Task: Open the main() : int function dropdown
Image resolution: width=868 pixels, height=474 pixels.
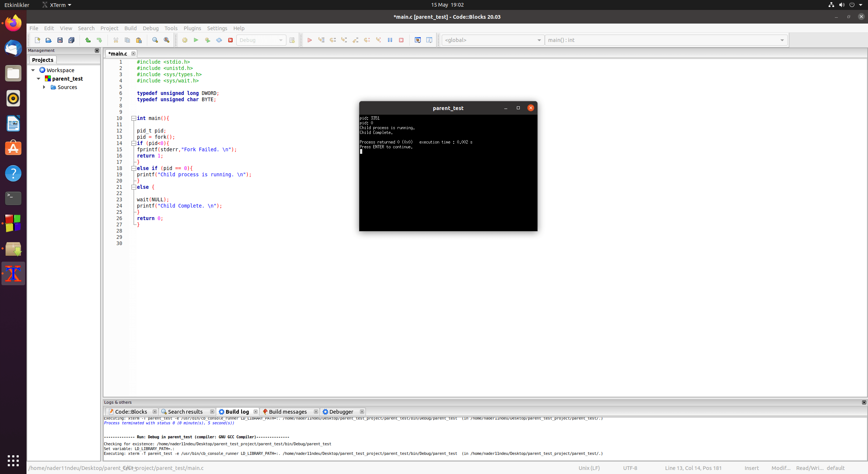Action: point(666,40)
